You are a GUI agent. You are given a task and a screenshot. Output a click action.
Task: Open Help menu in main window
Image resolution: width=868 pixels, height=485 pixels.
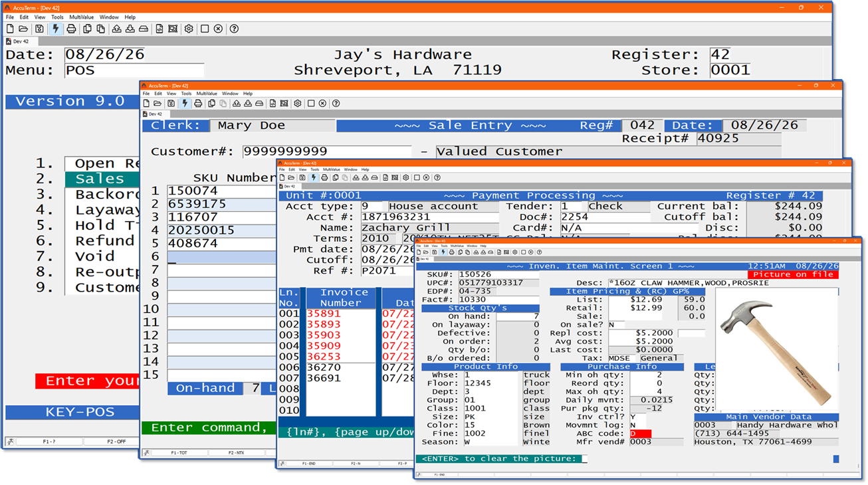[130, 17]
